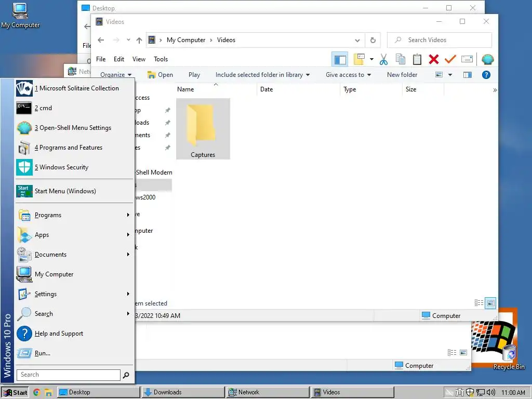The image size is (532, 399).
Task: Toggle the navigation pane toolbar icon
Action: 340,59
